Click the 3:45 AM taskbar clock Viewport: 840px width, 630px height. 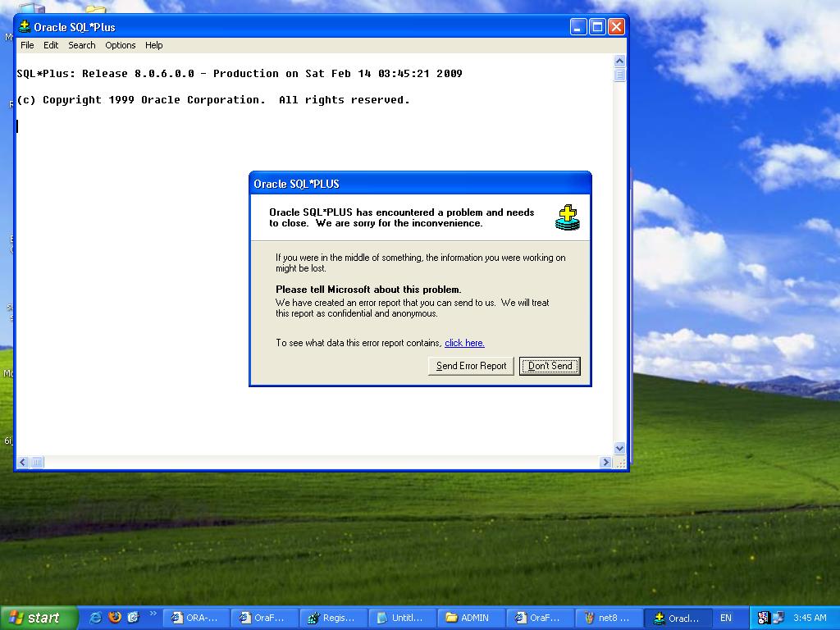point(810,618)
